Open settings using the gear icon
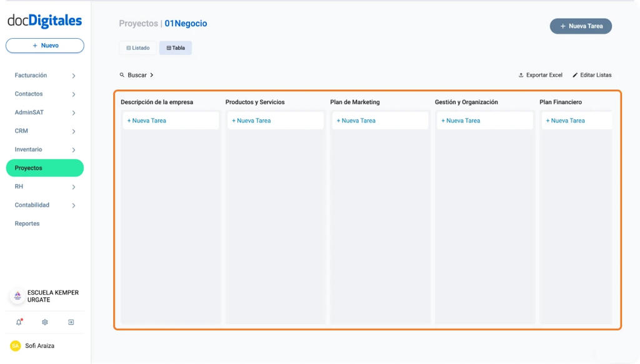 tap(44, 322)
